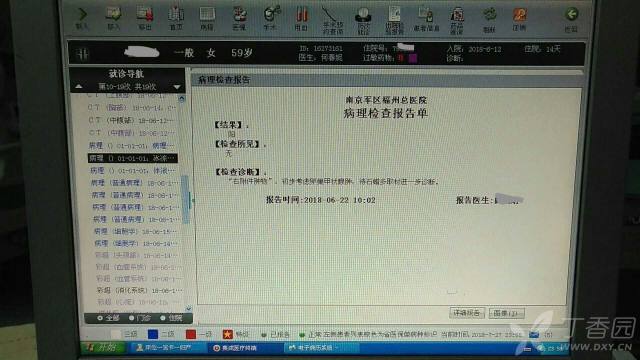
Task: Click the navigation list scroll-down arrow
Action: pos(188,308)
